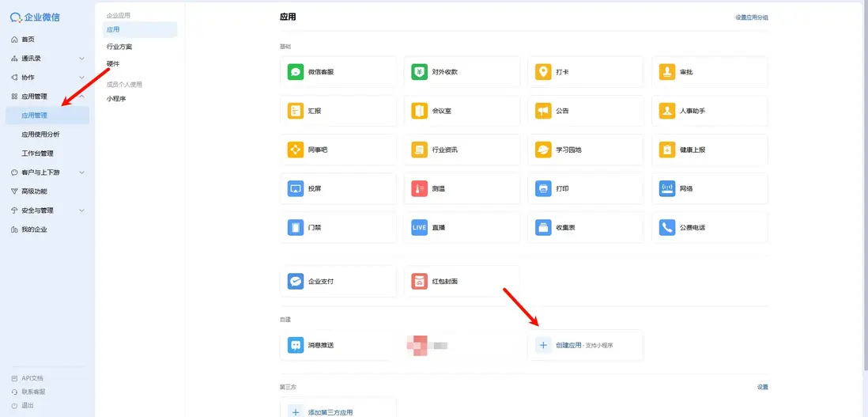Click 设置 link in 第三方 section
The image size is (868, 417).
pyautogui.click(x=763, y=387)
